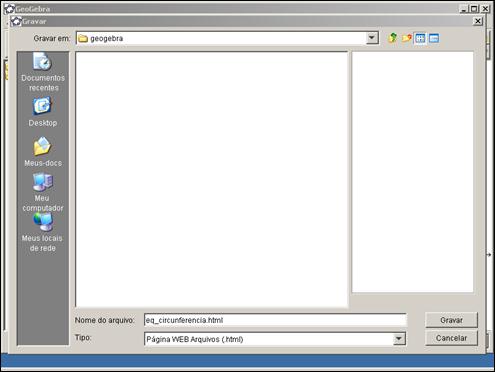Click the Gravar button
Screen dimensions: 495x372
tap(451, 320)
